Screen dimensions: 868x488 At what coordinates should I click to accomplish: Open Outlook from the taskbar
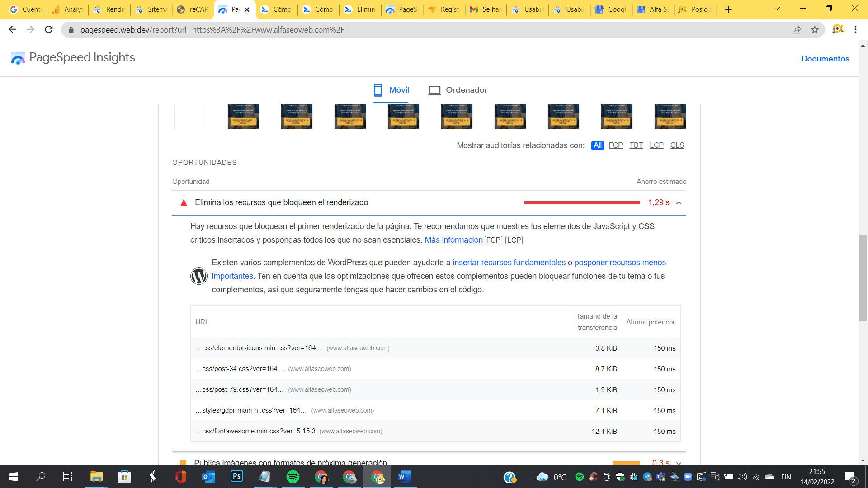point(208,477)
